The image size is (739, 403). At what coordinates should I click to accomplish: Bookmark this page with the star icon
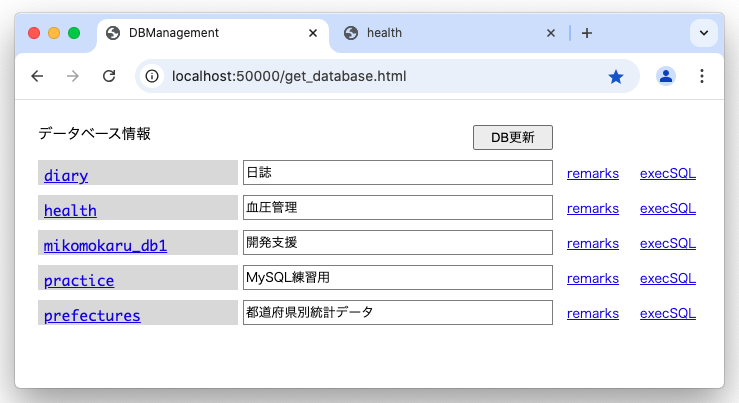click(616, 76)
